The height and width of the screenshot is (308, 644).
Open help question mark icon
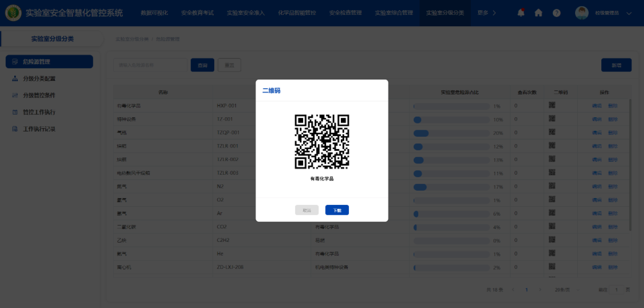[556, 13]
